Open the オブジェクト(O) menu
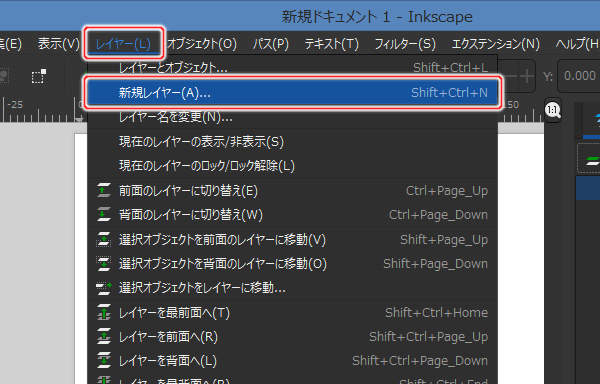 tap(202, 44)
